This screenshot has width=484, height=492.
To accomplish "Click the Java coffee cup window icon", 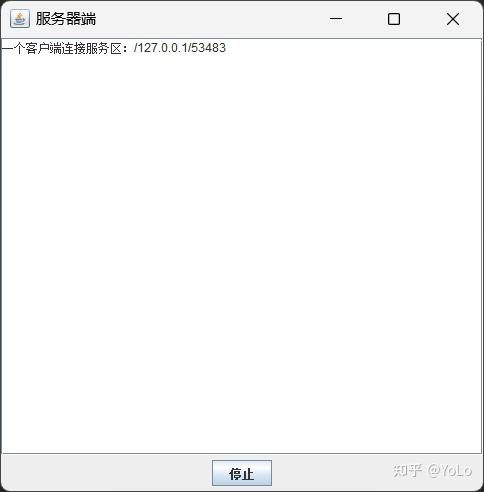I will coord(20,19).
